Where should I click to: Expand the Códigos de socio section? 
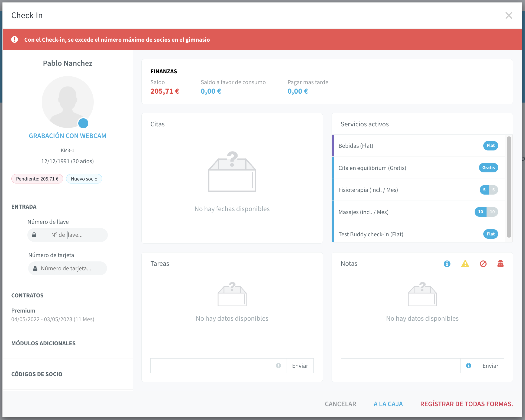(37, 374)
